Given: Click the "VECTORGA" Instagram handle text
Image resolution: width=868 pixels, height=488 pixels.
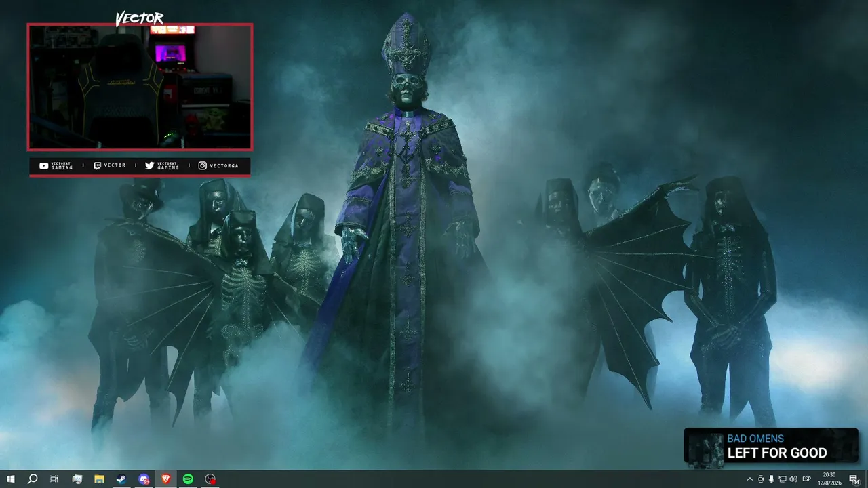Looking at the screenshot, I should click(x=224, y=166).
